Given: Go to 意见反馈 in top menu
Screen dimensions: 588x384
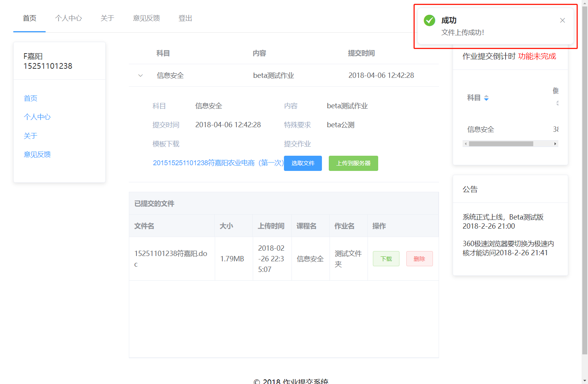Looking at the screenshot, I should click(x=146, y=18).
